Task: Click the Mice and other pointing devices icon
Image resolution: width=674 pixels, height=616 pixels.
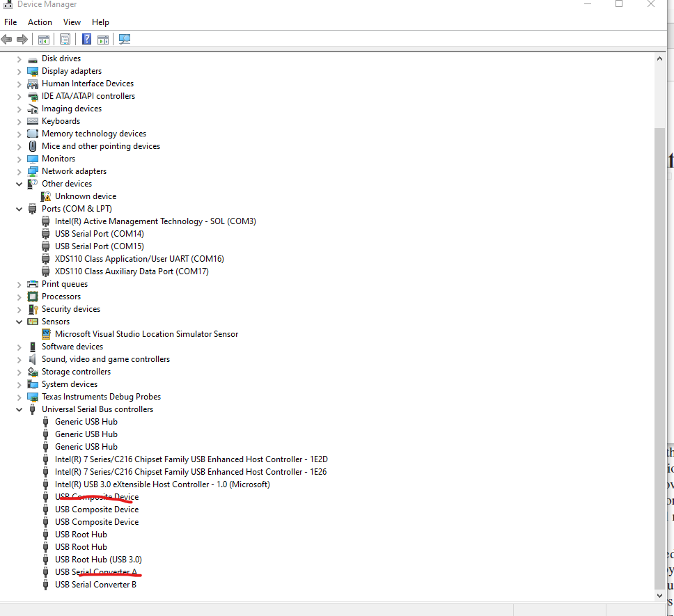Action: coord(33,146)
